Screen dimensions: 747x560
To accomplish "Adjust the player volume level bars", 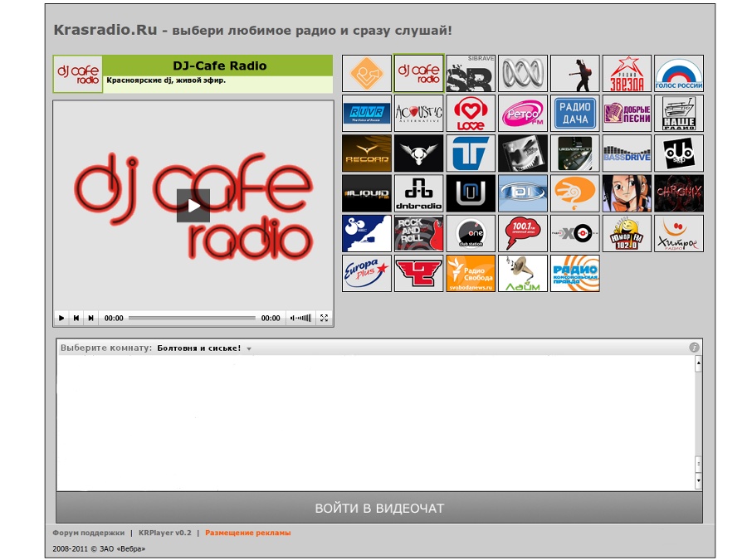I will (x=300, y=318).
